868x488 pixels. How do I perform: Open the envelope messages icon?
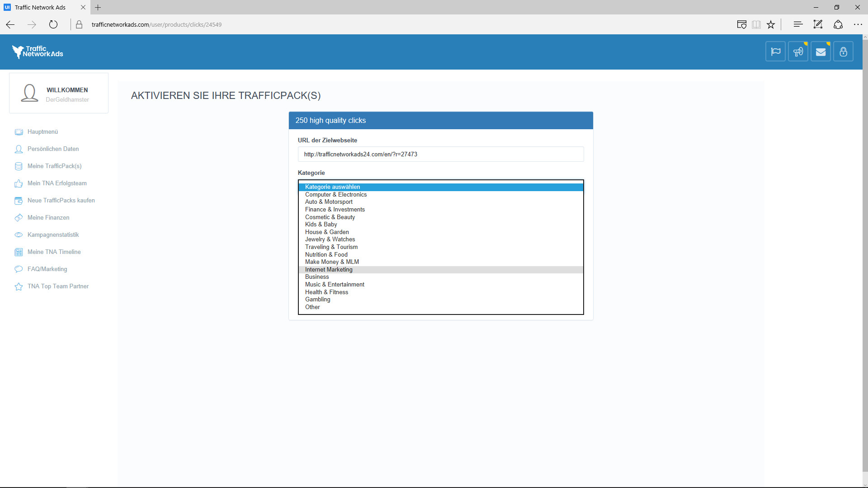point(821,52)
